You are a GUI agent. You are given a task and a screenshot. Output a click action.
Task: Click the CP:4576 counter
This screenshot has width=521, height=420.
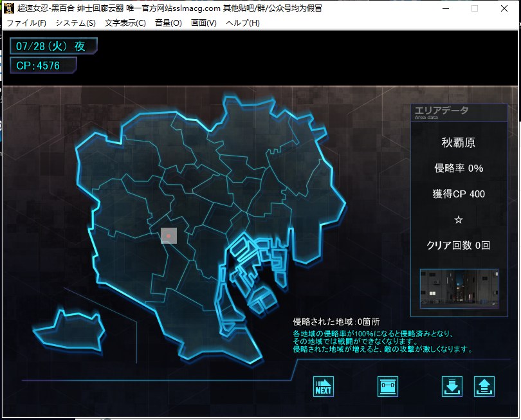(43, 66)
